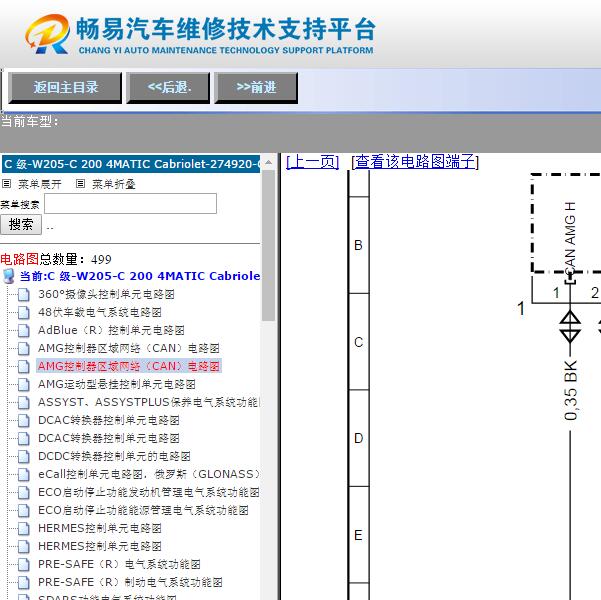
Task: Click document icon for DCDC转换器控制单元的电路图
Action: click(24, 456)
